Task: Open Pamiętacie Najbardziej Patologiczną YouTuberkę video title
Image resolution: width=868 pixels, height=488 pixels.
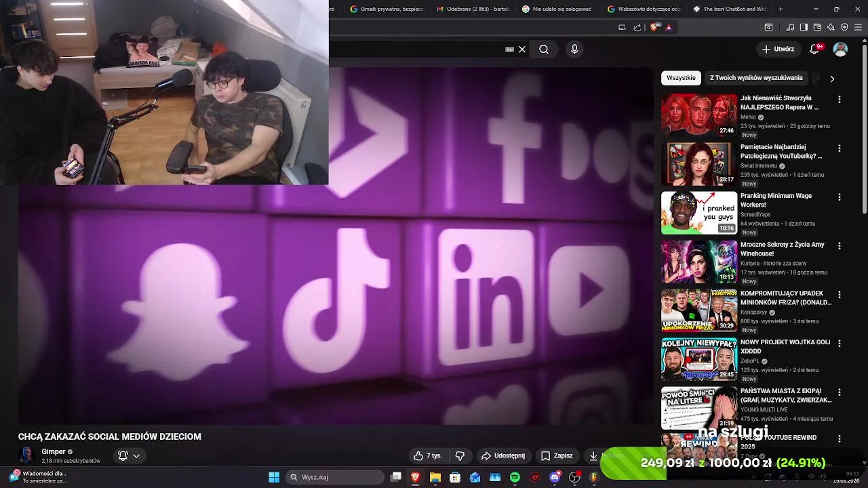Action: coord(781,151)
